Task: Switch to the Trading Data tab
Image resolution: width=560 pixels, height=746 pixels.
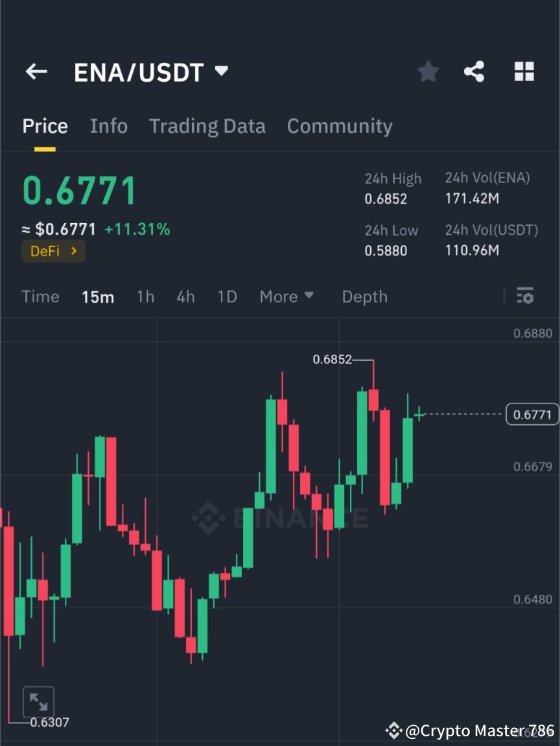Action: (x=207, y=126)
